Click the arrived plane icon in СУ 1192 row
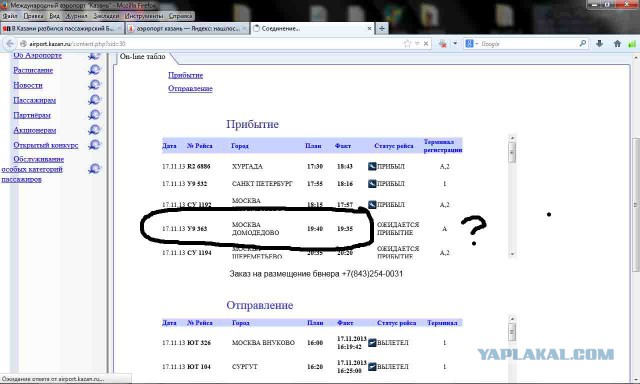This screenshot has height=384, width=640. [372, 204]
